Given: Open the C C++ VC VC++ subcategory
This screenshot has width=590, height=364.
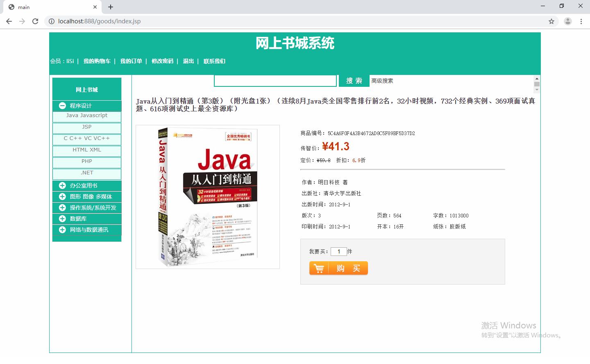Looking at the screenshot, I should 87,139.
